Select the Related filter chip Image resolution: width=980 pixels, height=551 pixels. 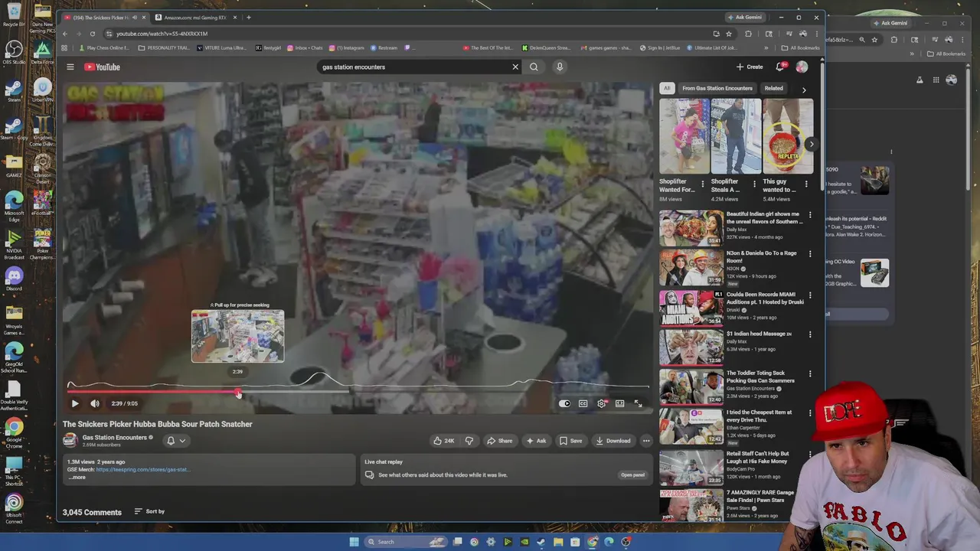tap(773, 88)
